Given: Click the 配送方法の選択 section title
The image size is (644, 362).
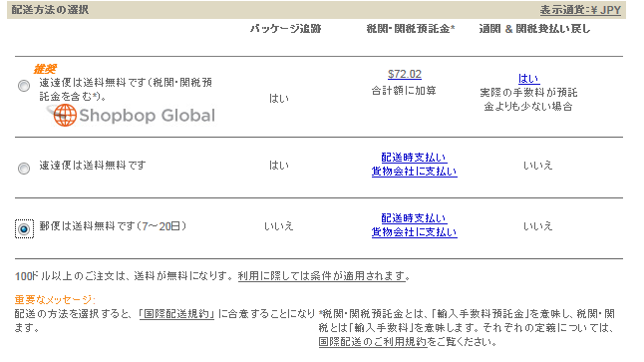Looking at the screenshot, I should pyautogui.click(x=50, y=9).
